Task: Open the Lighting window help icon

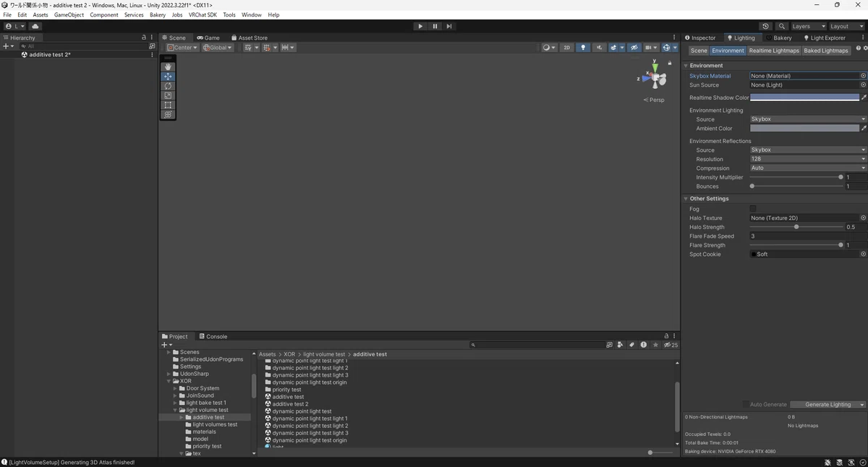Action: 859,49
